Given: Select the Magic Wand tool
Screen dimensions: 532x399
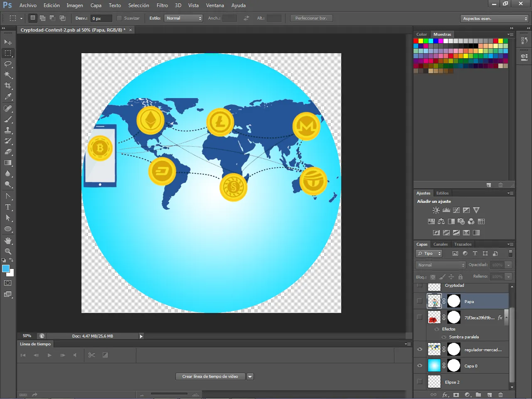Looking at the screenshot, I should pos(8,75).
